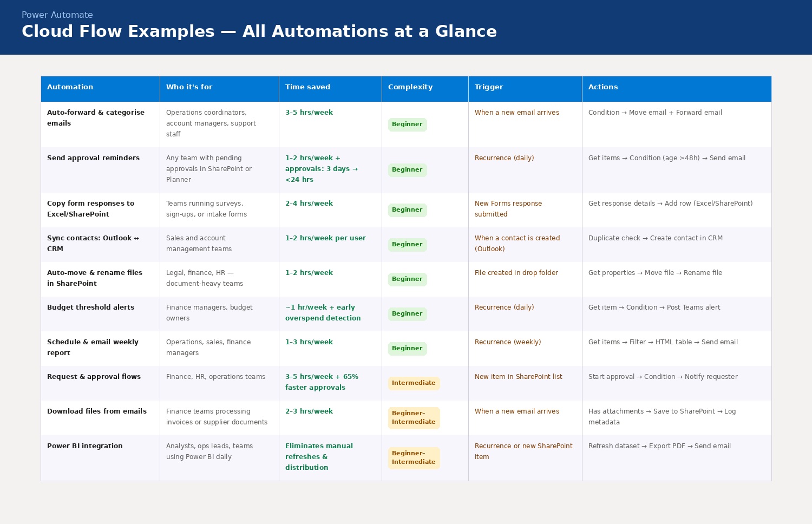The height and width of the screenshot is (524, 812).
Task: Click the "Time saved" column header
Action: click(x=330, y=89)
